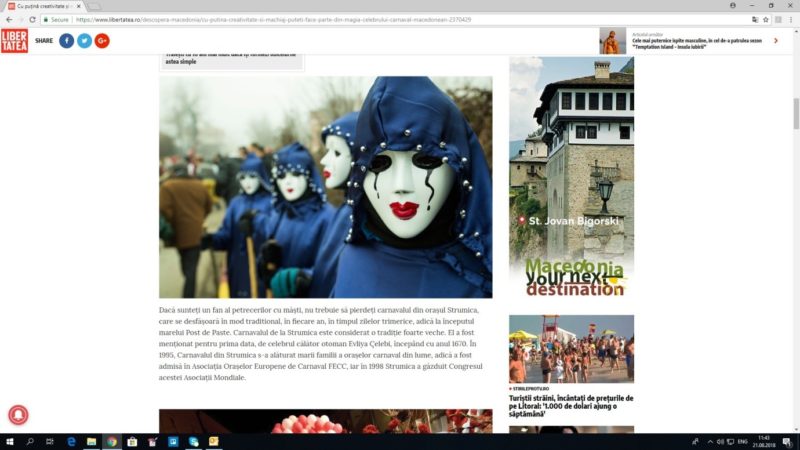Click next article thumbnail in header
The width and height of the screenshot is (800, 450).
tap(612, 41)
